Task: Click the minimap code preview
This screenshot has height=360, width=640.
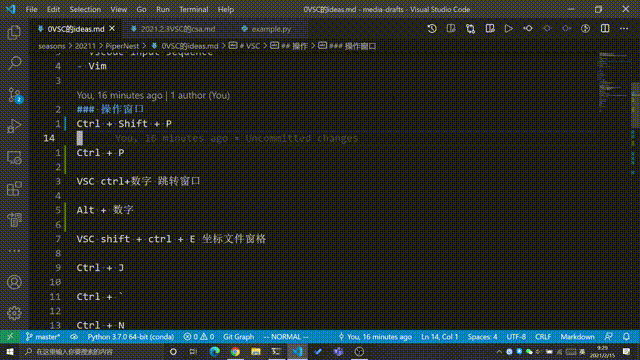Action: (613, 82)
